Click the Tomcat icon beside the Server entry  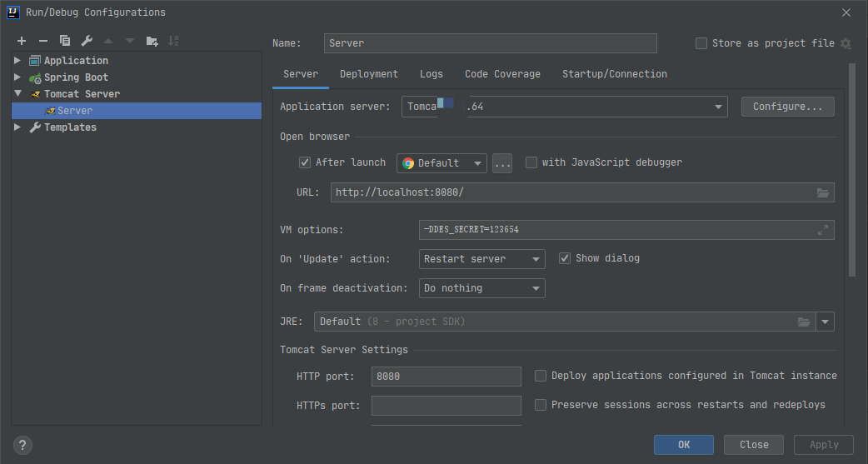[x=50, y=111]
